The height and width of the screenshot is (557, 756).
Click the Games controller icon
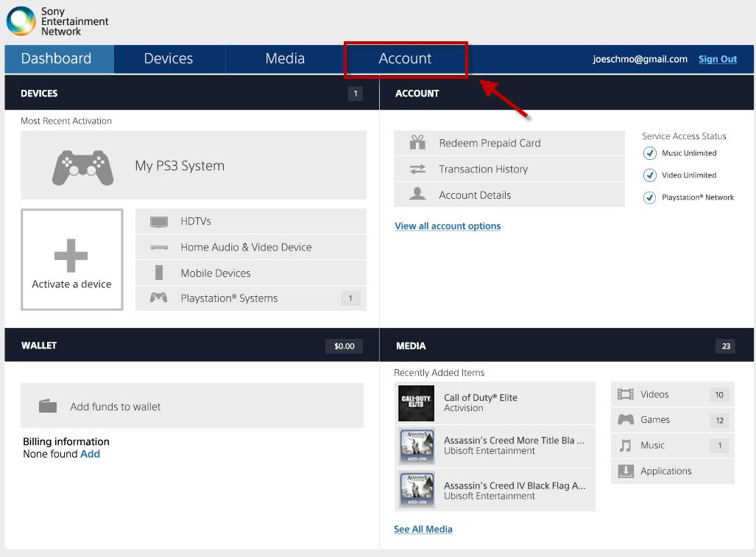626,419
